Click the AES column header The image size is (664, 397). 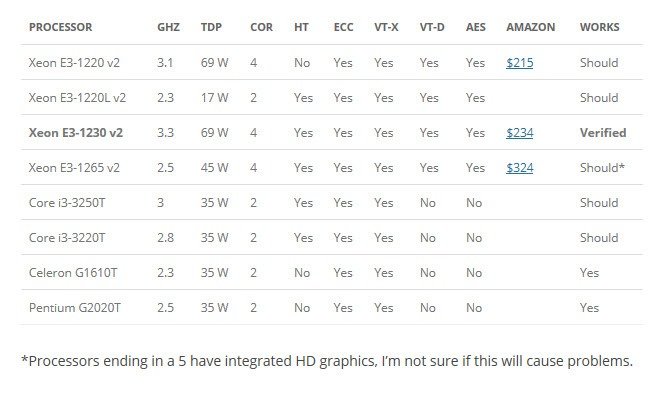click(476, 27)
